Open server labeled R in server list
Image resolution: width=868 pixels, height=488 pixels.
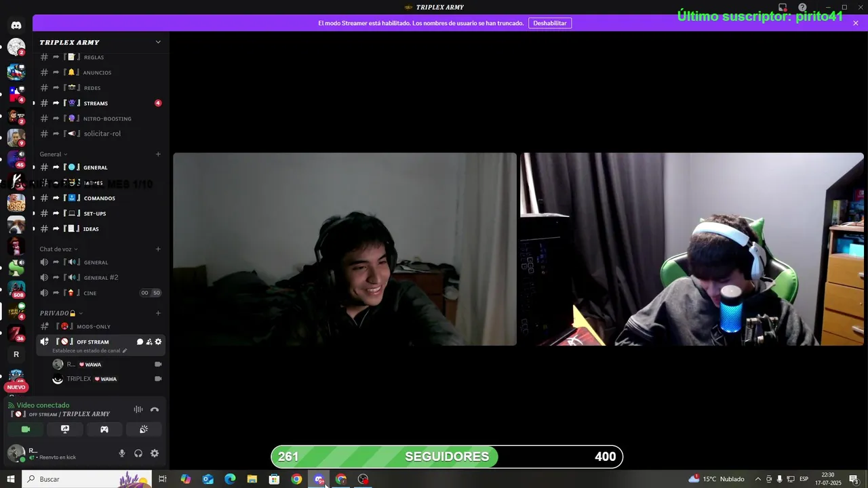tap(16, 354)
